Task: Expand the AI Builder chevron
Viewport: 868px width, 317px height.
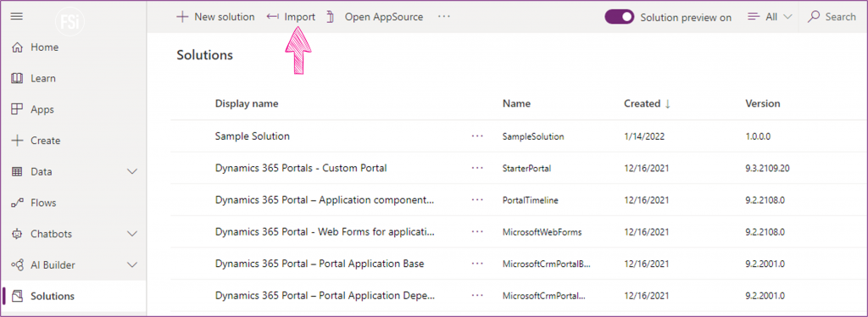Action: [x=132, y=265]
